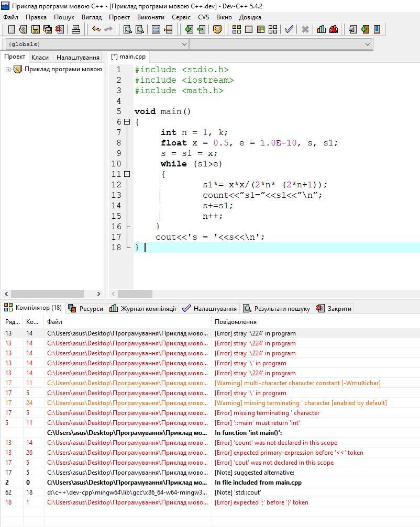Expand the project tree node
The image size is (420, 527).
point(8,70)
